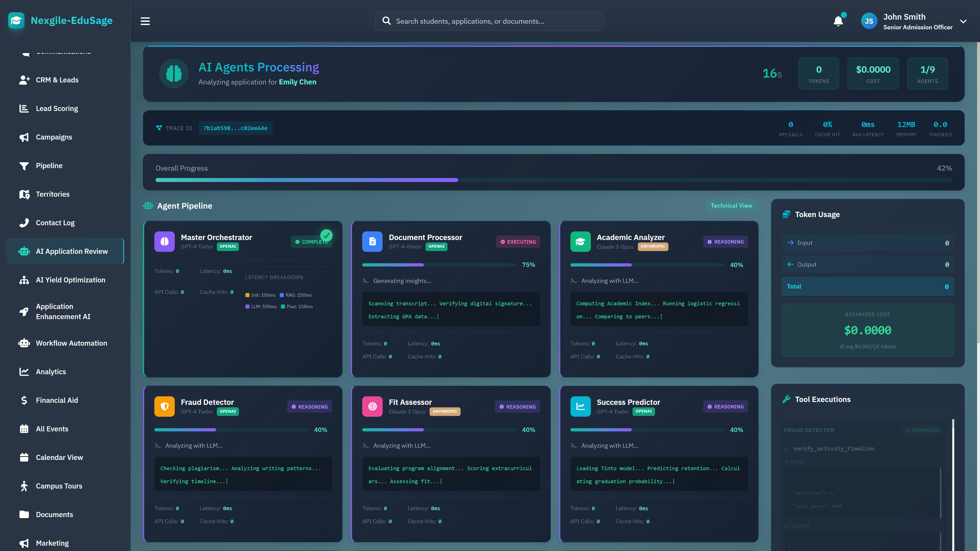Open the Workflow Automation robot icon
Viewport: 980px width, 551px height.
(24, 343)
